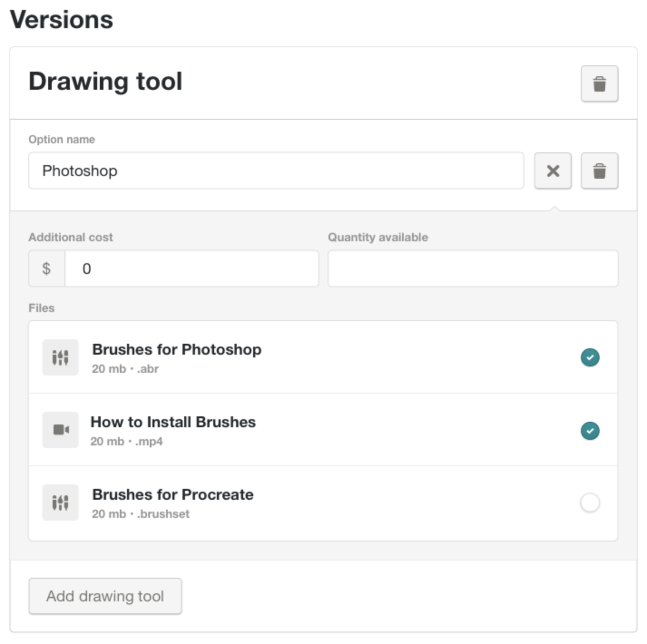Viewport: 647px width, 644px height.
Task: Delete the Drawing tool version group
Action: coord(599,84)
